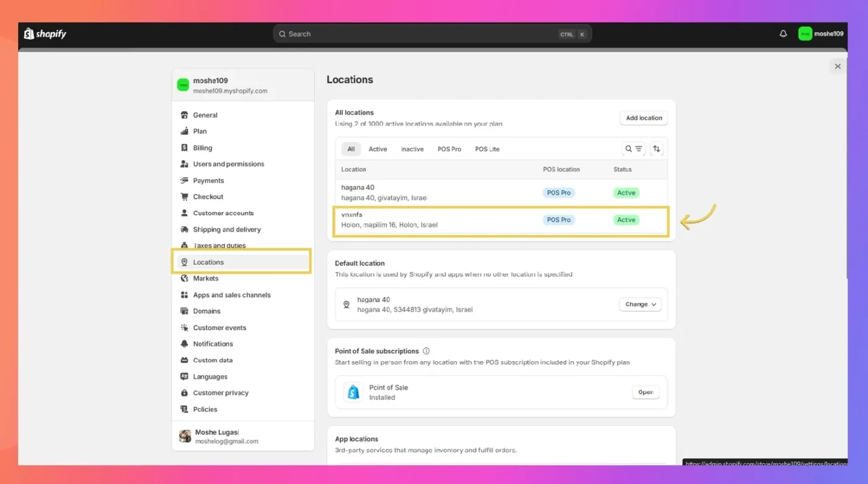The image size is (868, 484).
Task: Select the POS Pro tab
Action: click(449, 149)
